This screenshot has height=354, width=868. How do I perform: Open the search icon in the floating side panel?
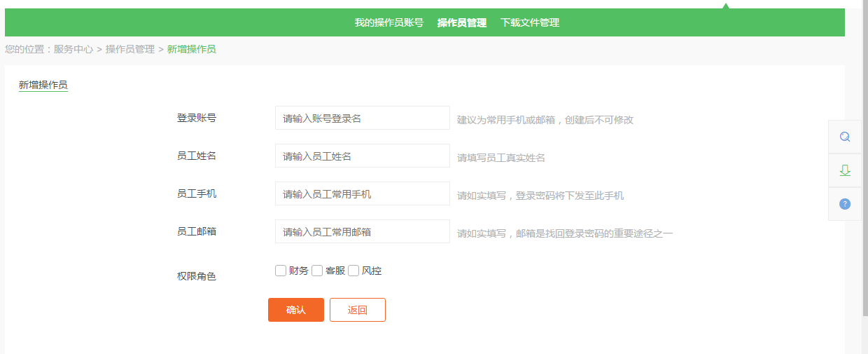pos(845,137)
